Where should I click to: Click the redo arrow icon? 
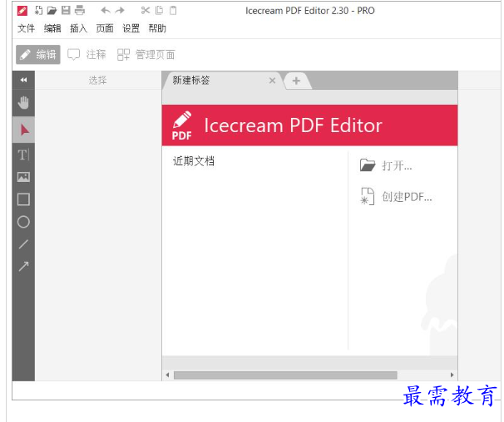(x=120, y=11)
